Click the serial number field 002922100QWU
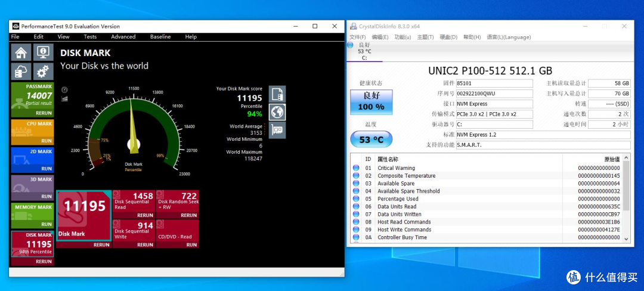644x291 pixels. (494, 94)
